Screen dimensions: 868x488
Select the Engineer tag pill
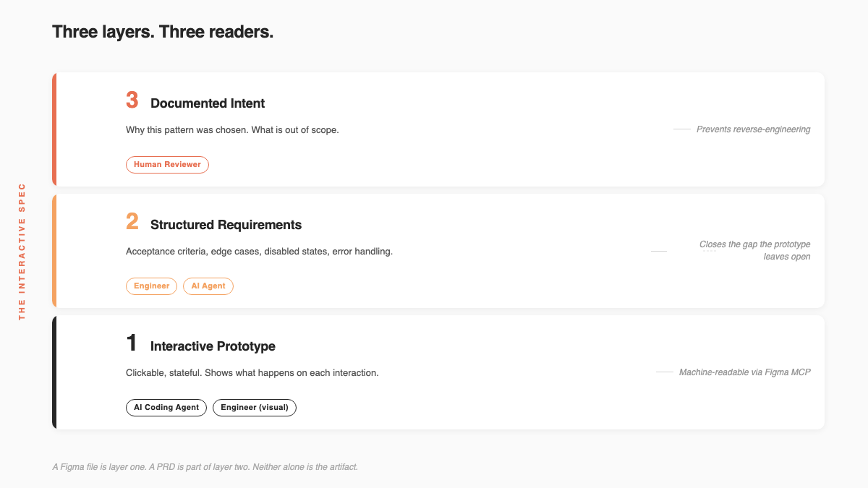click(151, 286)
